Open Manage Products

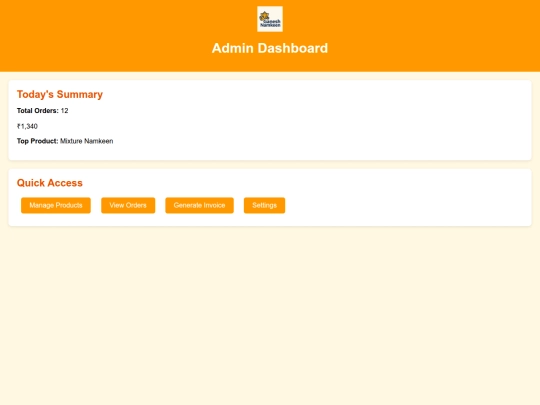click(56, 205)
